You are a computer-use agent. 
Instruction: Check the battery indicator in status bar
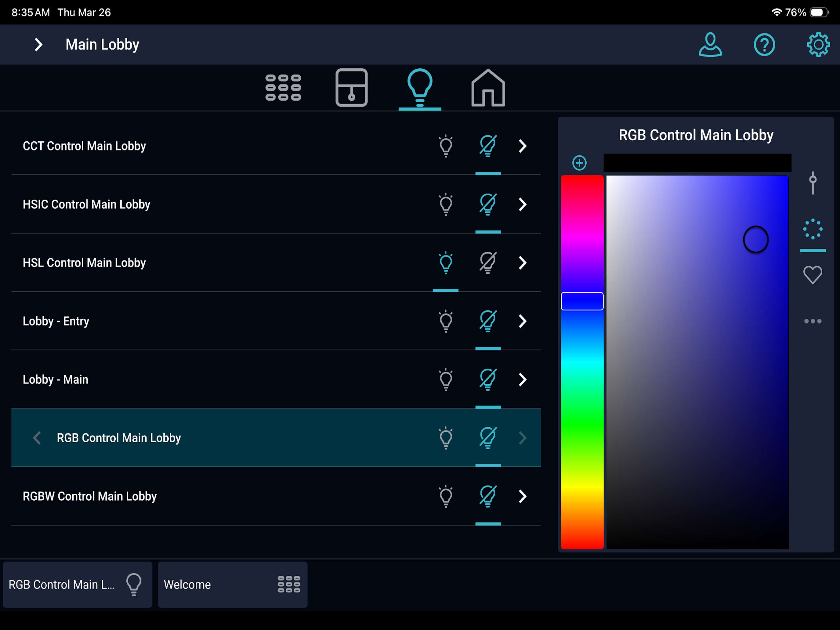tap(820, 12)
